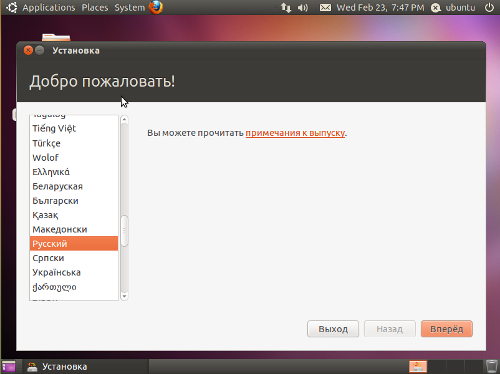Select Українська in the language list
500x374 pixels.
pos(74,273)
